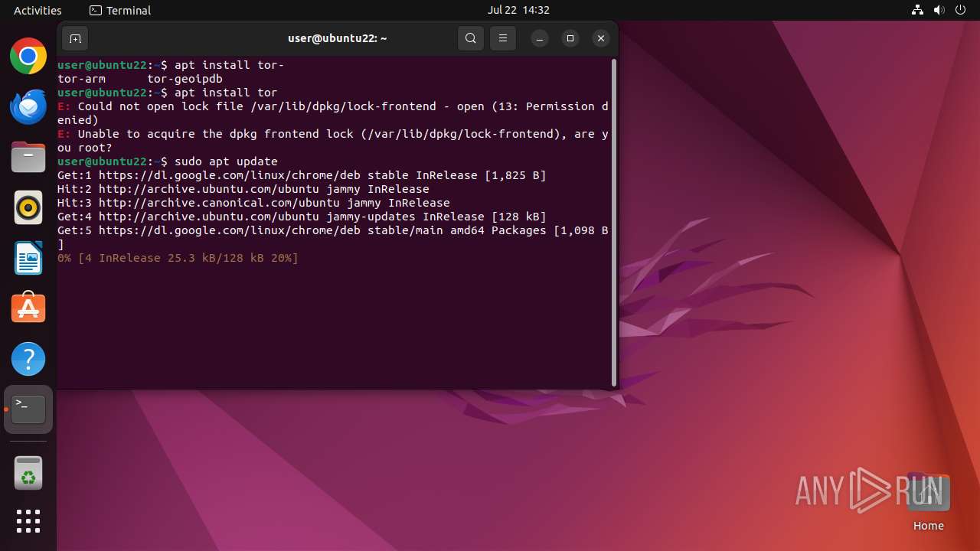
Task: Show Applications grid
Action: [28, 521]
